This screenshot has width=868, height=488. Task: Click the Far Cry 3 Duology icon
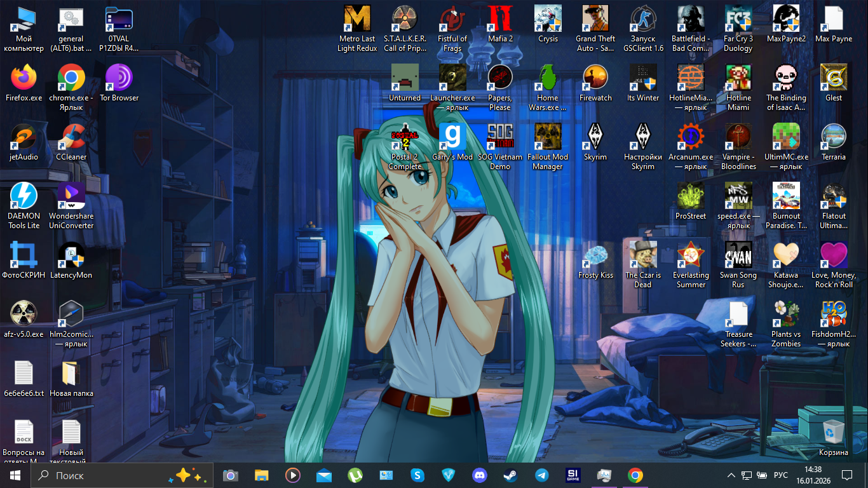[738, 29]
